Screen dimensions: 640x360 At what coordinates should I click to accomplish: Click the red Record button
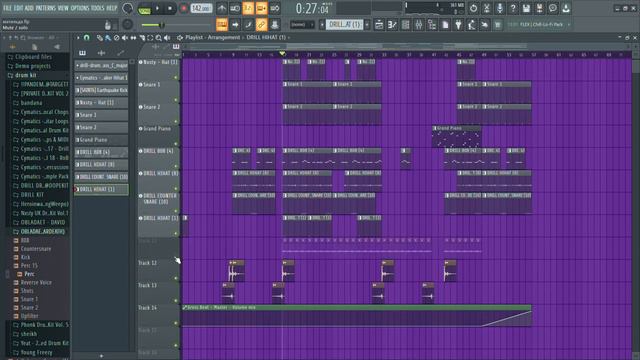click(183, 8)
